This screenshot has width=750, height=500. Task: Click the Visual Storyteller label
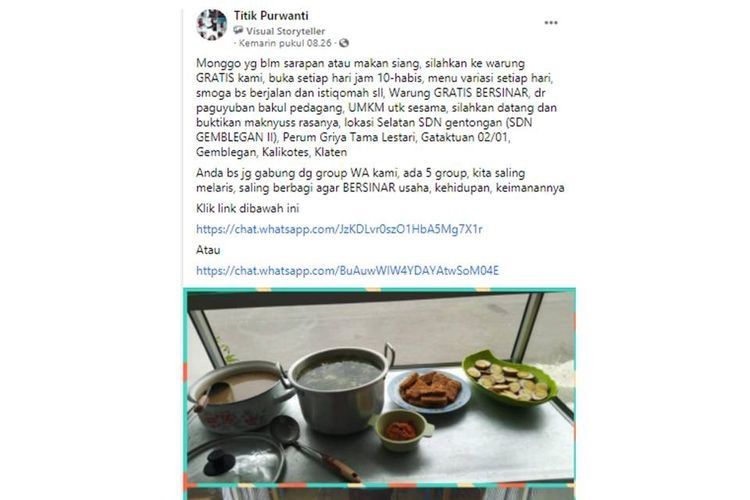[286, 31]
